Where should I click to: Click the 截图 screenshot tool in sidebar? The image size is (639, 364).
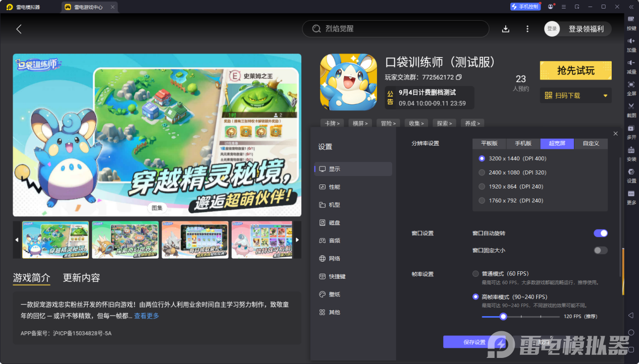(631, 109)
